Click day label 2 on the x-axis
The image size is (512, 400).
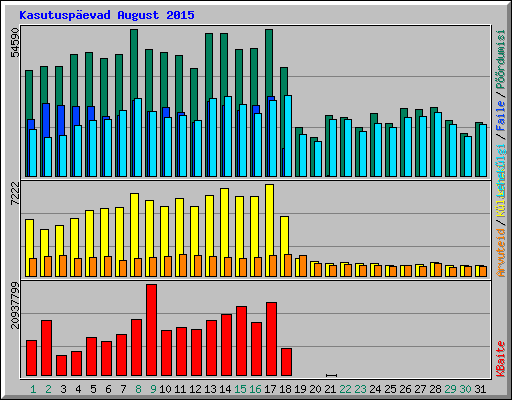[48, 389]
